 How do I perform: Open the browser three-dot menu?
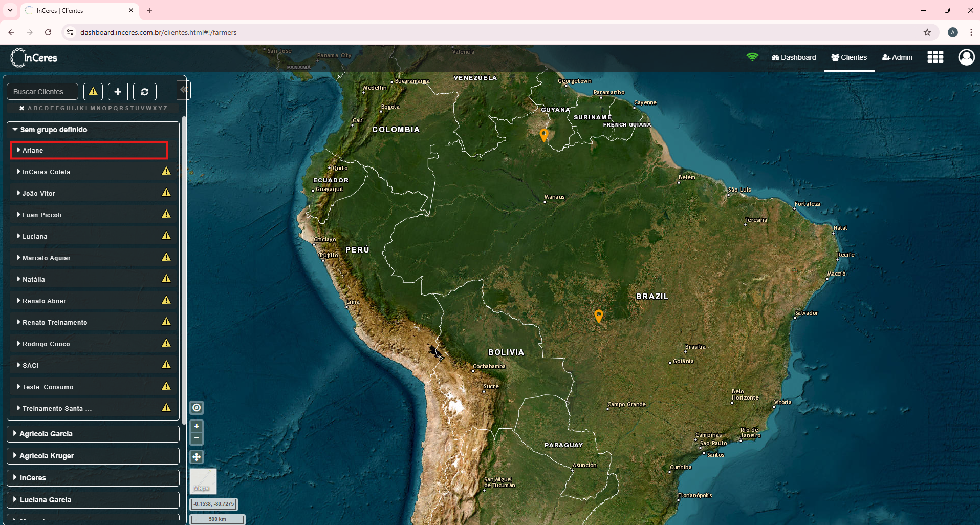pos(971,32)
